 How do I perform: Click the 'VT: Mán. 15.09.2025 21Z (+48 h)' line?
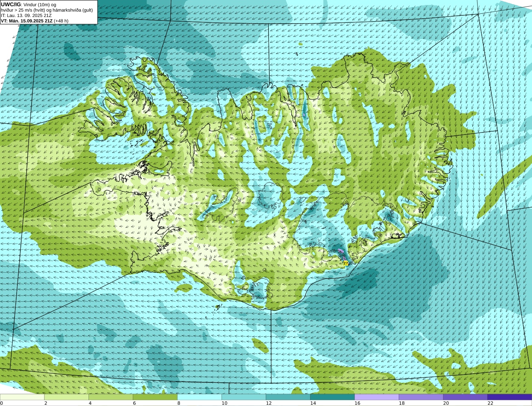[34, 21]
